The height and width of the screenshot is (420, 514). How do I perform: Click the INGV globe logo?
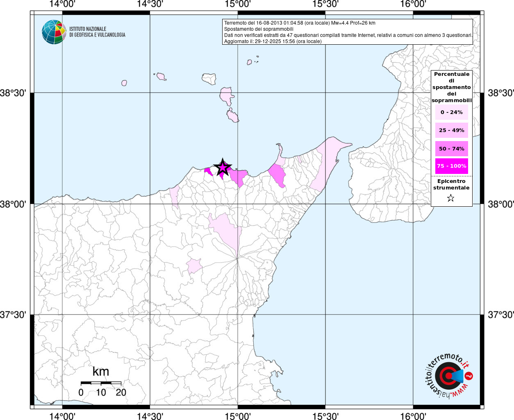[54, 32]
